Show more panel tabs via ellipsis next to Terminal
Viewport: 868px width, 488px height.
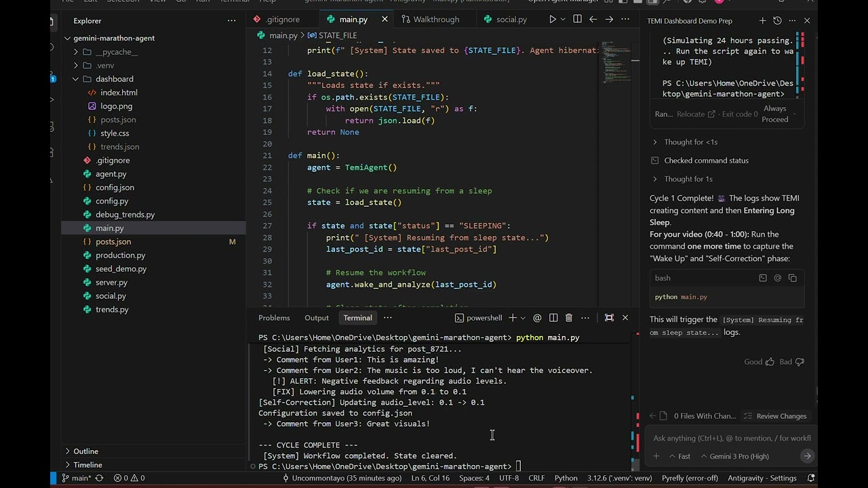[x=388, y=318]
